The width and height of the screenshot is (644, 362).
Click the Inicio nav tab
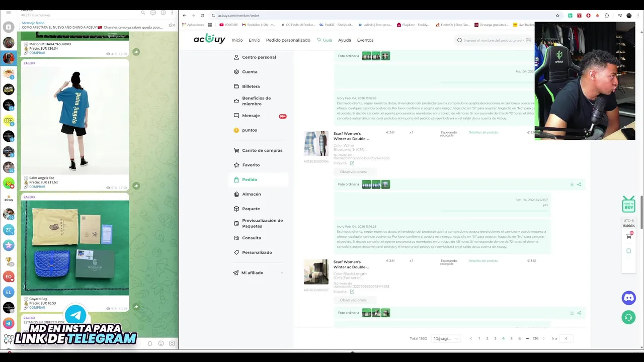tap(237, 40)
